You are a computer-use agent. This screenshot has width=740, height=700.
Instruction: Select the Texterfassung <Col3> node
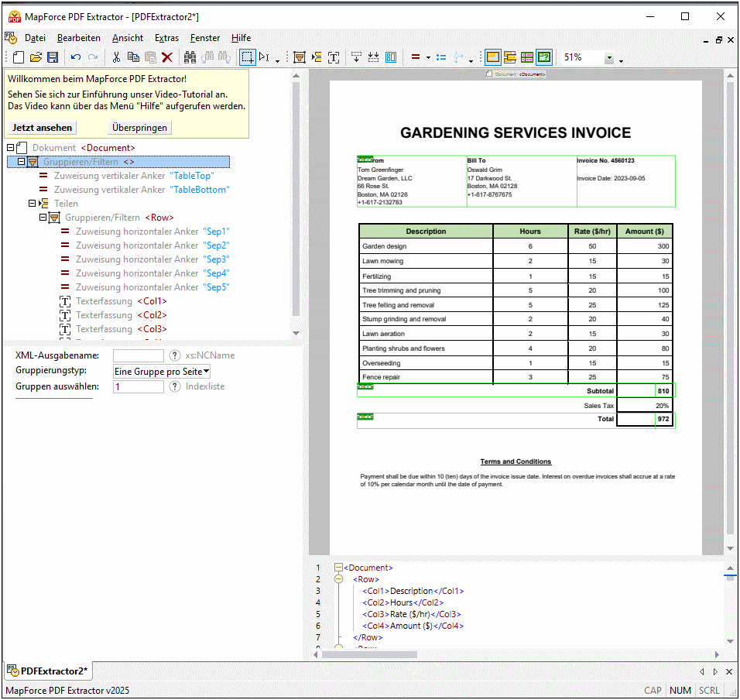coord(113,329)
